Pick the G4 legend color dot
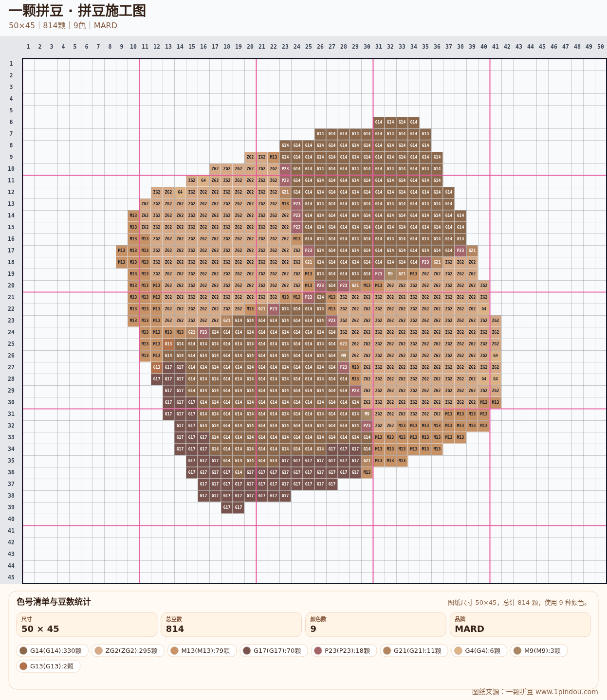Image resolution: width=607 pixels, height=700 pixels. tap(459, 651)
